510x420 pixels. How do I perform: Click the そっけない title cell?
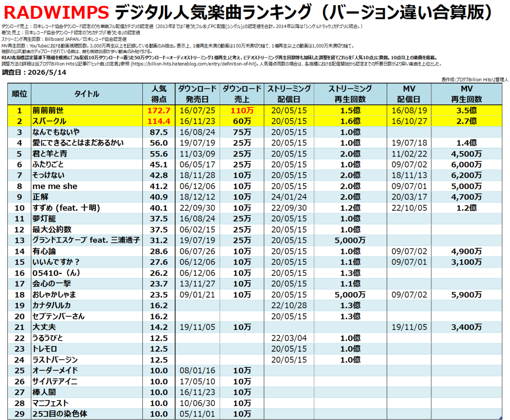point(88,175)
